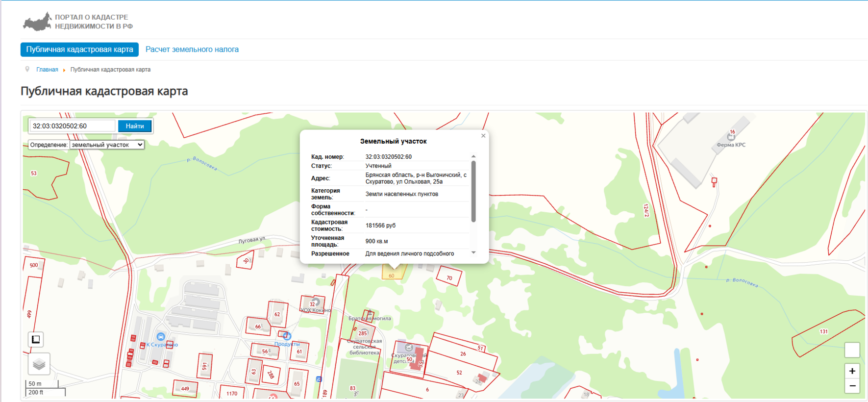Select highlighted parcel 60 on map
Image resolution: width=868 pixels, height=402 pixels.
[392, 274]
